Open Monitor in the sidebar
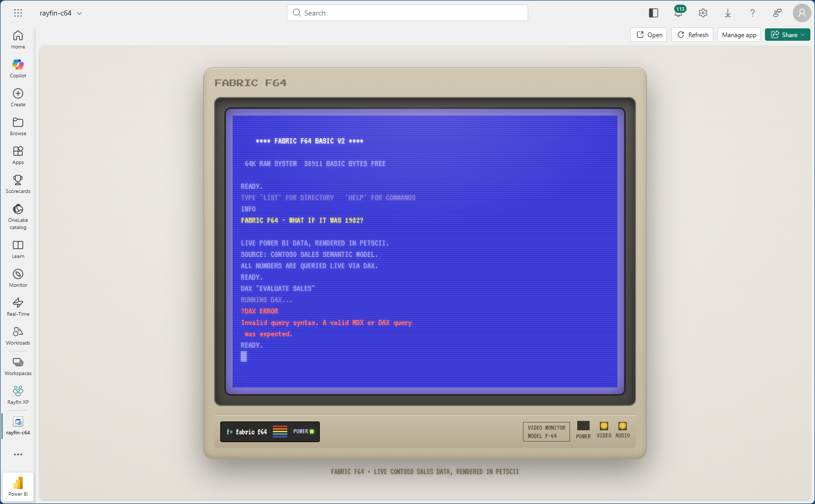Screen dimensions: 815x504 [18, 278]
